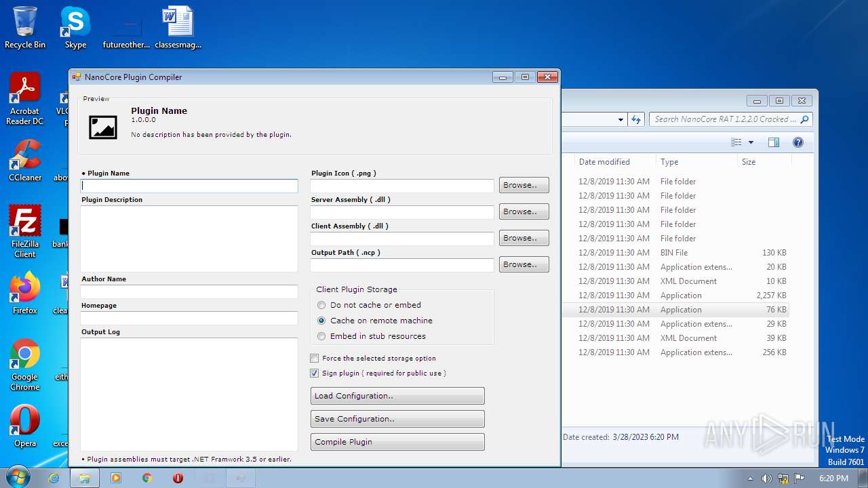Expand the Explorer address bar history dropdown
The image size is (868, 488).
620,119
